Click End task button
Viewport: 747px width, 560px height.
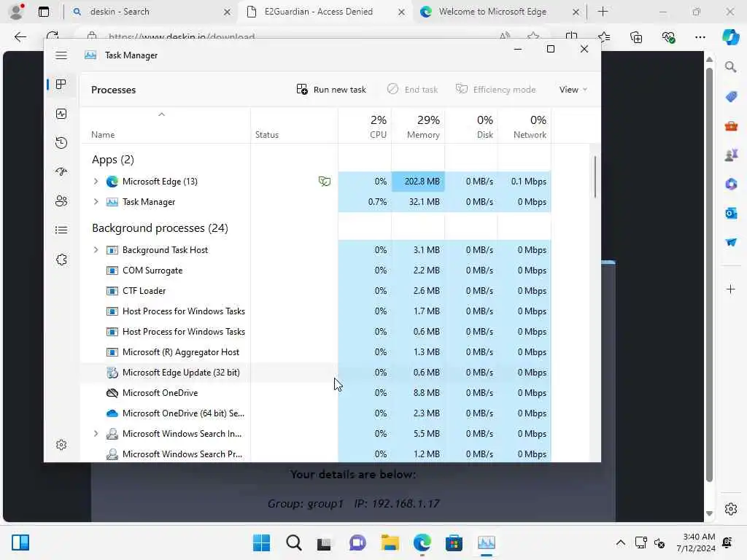click(x=413, y=90)
